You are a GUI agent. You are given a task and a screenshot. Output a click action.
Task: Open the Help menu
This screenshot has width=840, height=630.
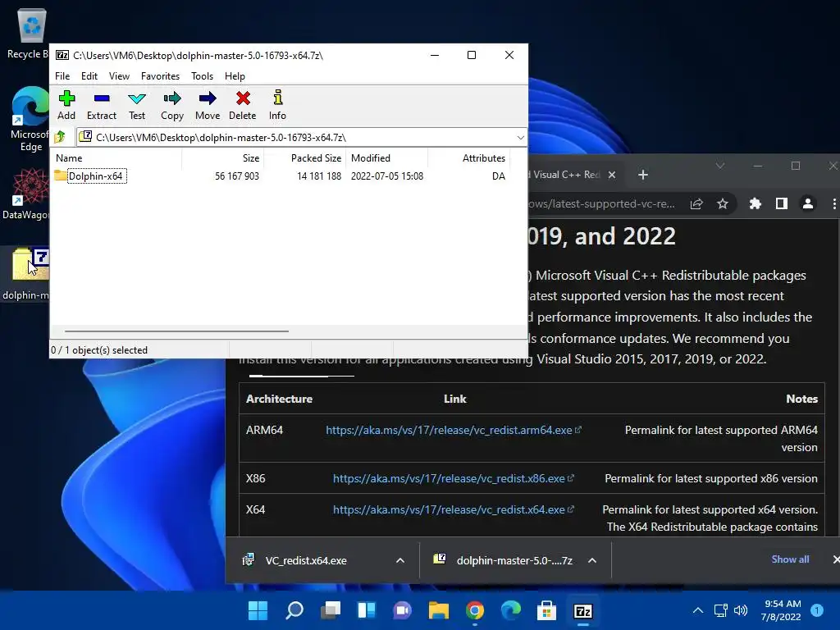235,76
